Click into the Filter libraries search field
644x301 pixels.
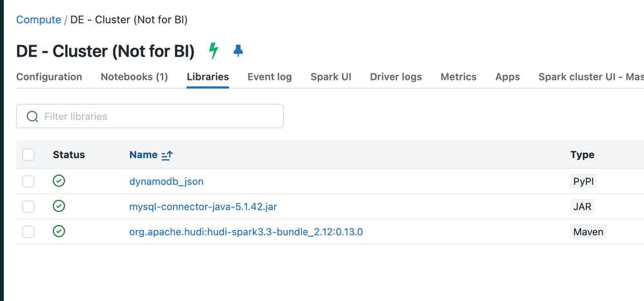point(158,117)
